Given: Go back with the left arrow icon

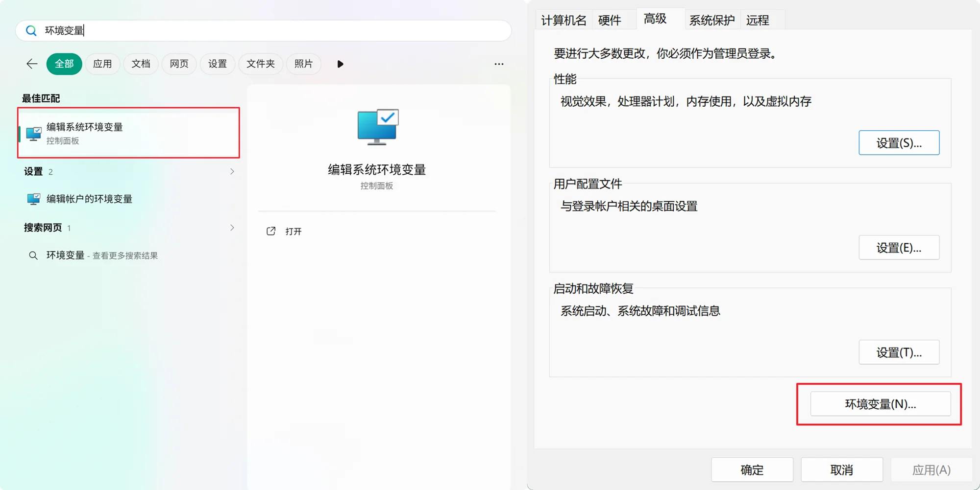Looking at the screenshot, I should tap(32, 64).
